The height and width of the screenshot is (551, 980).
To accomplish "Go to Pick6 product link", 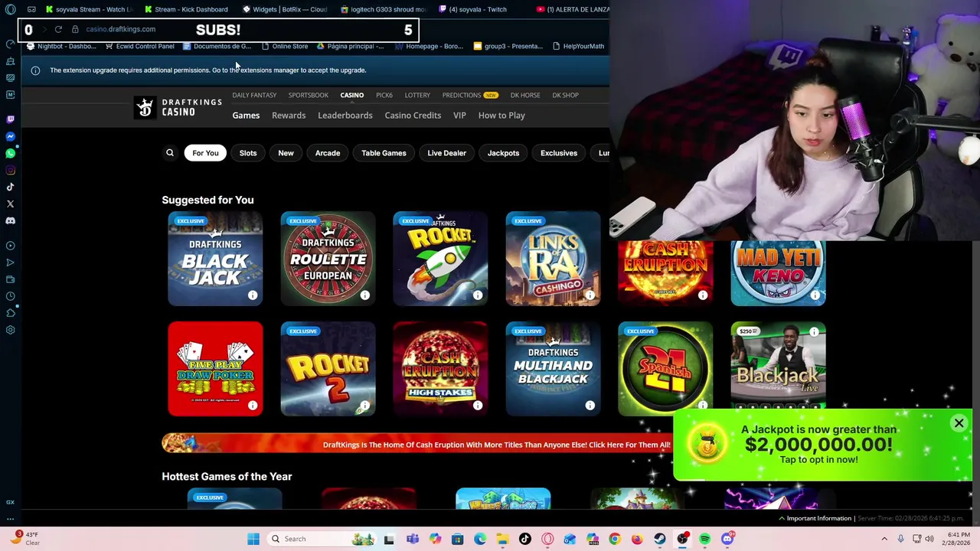I will pyautogui.click(x=384, y=95).
